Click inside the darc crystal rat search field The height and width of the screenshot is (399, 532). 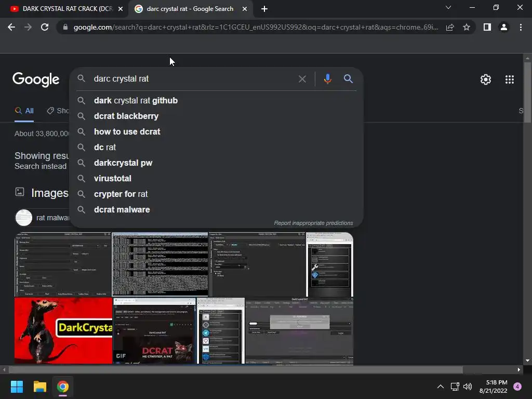click(193, 79)
